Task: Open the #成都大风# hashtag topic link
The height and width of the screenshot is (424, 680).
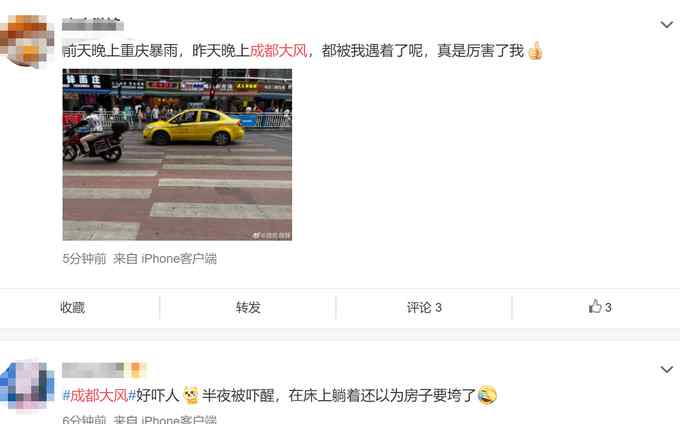Action: (x=99, y=395)
